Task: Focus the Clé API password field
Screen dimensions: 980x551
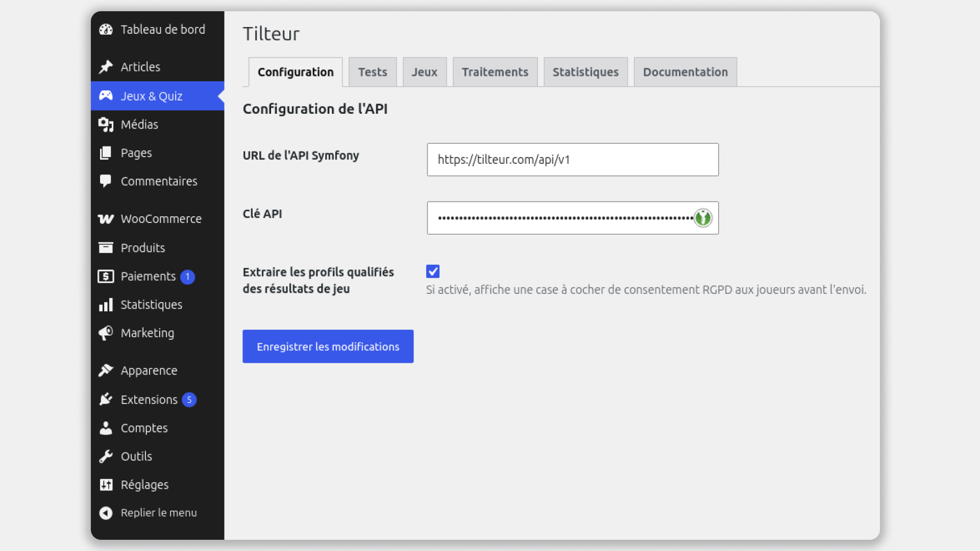Action: (x=573, y=218)
